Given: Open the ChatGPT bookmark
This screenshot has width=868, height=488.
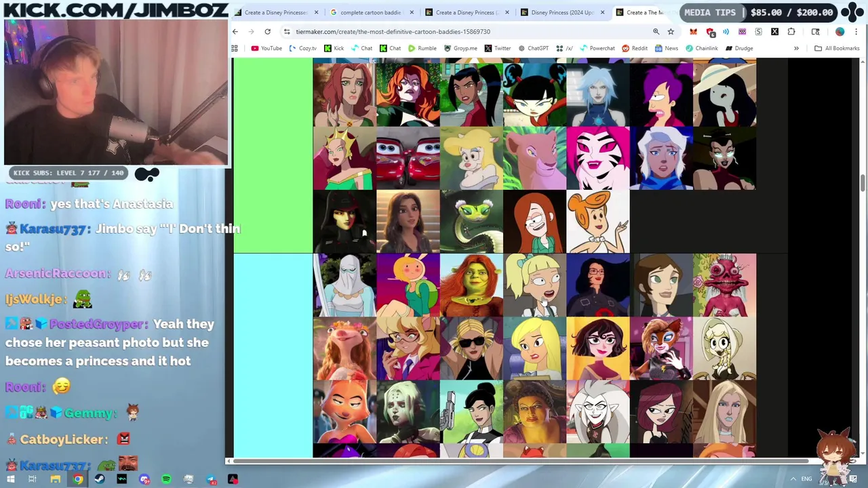Looking at the screenshot, I should (x=533, y=48).
